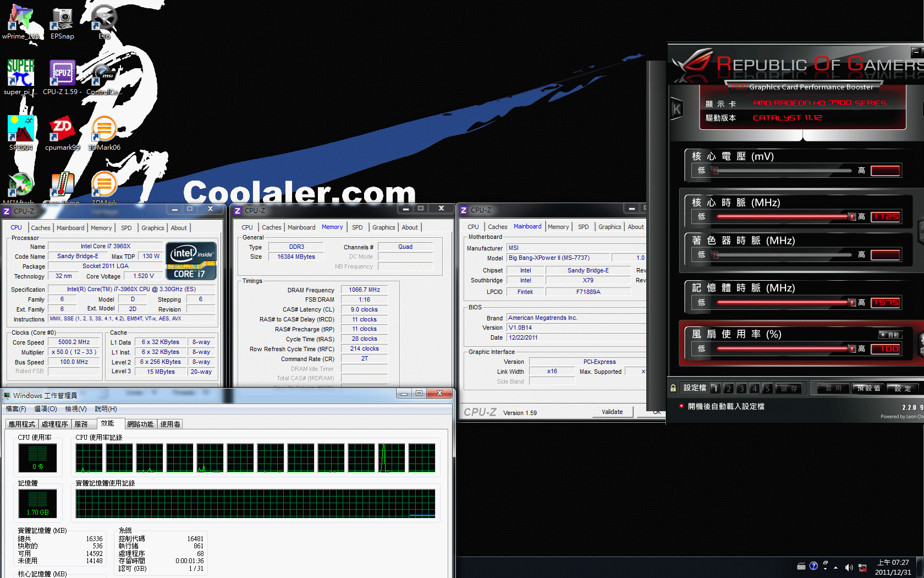Click 套用 apply button in ROG booster
The height and width of the screenshot is (578, 924).
834,388
